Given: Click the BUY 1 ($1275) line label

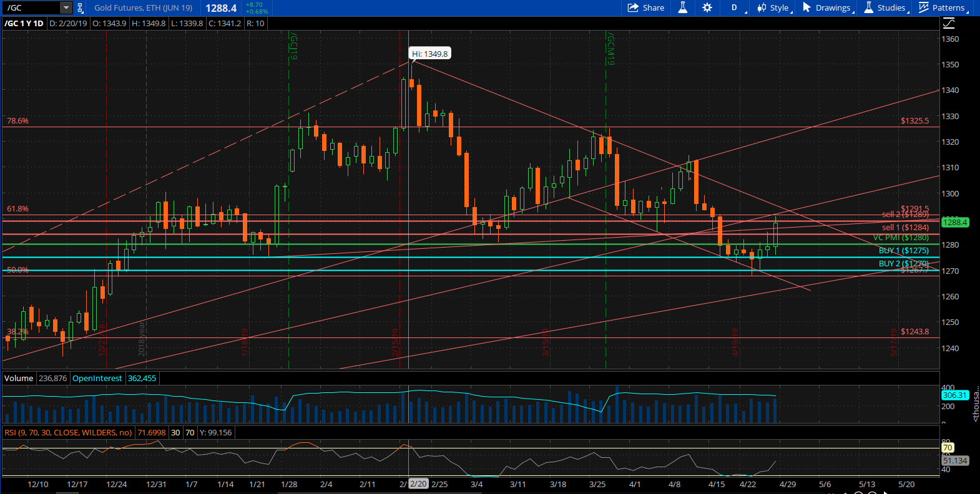Looking at the screenshot, I should point(904,251).
